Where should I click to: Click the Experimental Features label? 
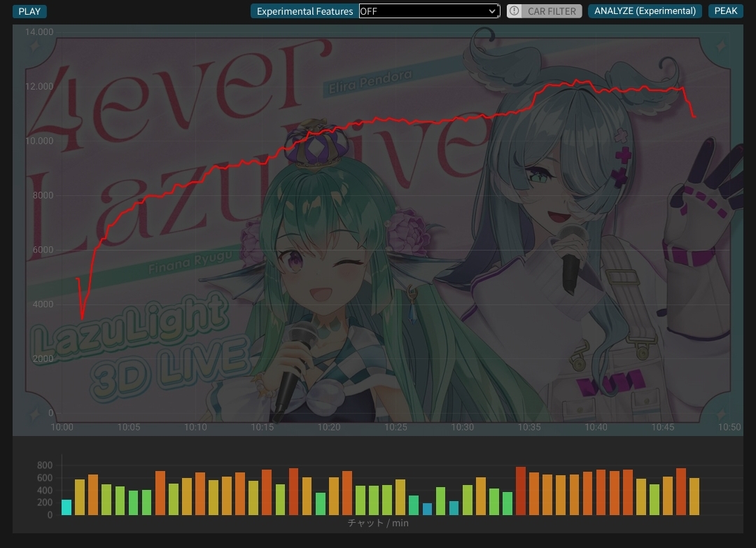click(304, 11)
